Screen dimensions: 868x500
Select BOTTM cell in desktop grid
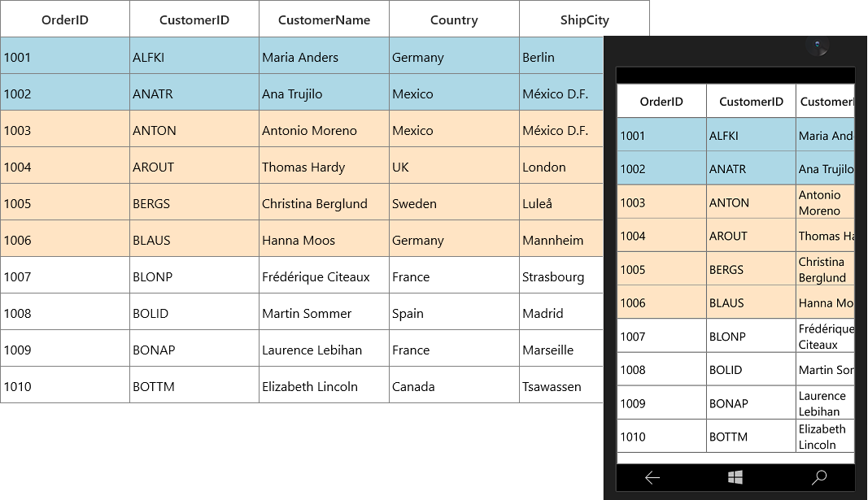[x=194, y=385]
